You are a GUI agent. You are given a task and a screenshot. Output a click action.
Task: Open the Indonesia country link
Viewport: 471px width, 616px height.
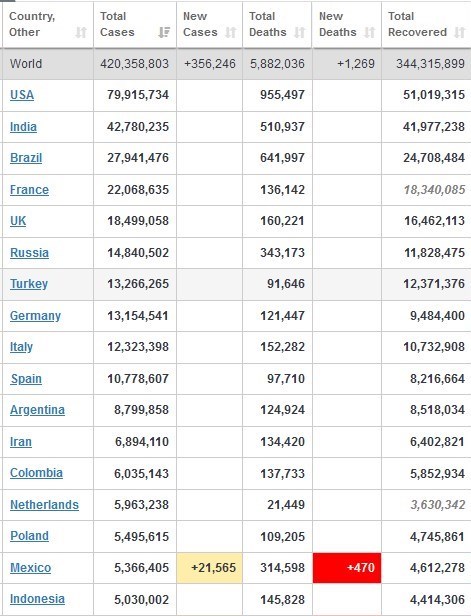click(37, 599)
